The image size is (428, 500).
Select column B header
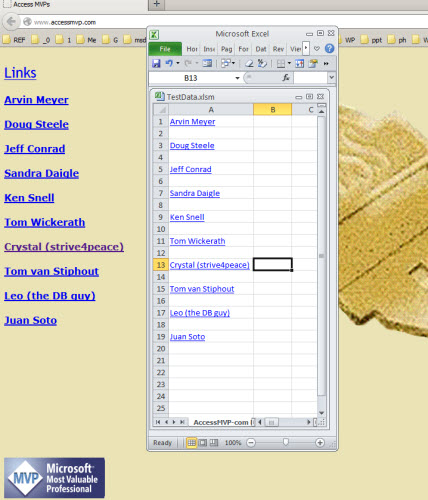point(273,110)
